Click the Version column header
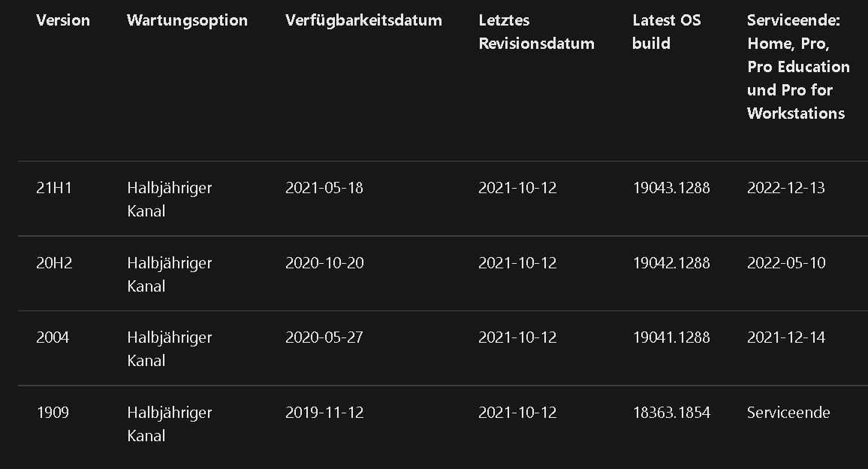Screen dimensions: 868x469 (62, 20)
